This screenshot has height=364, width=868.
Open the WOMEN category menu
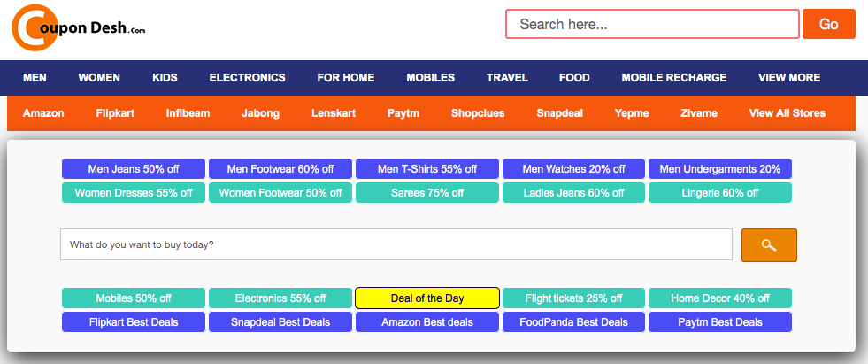pos(99,78)
